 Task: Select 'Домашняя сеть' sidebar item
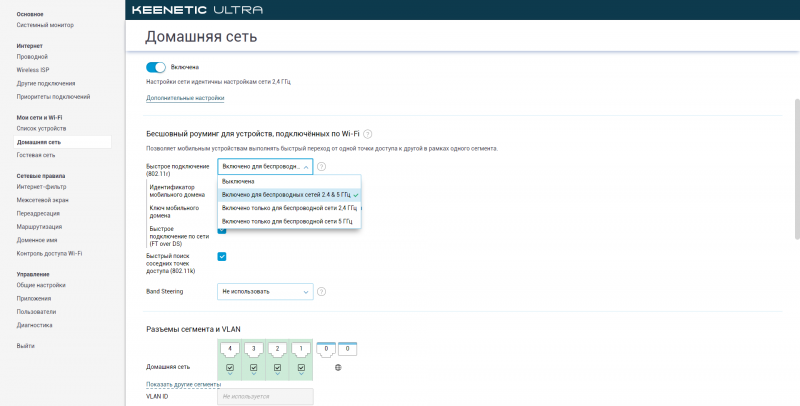coord(62,142)
